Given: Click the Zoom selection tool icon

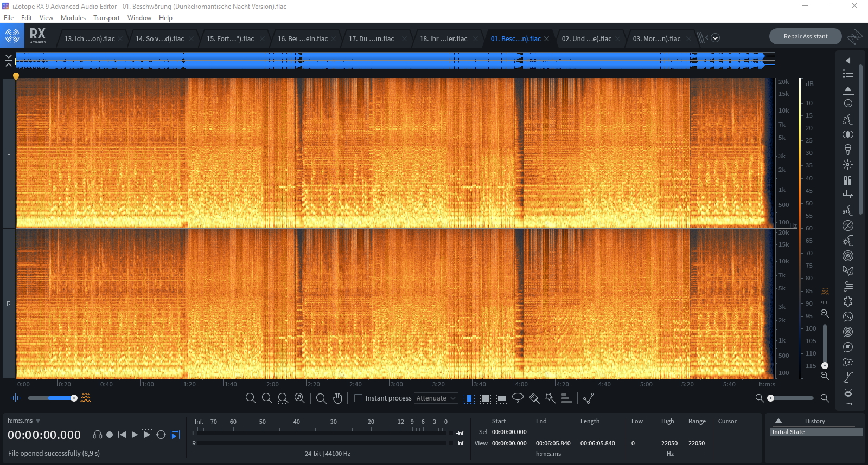Looking at the screenshot, I should click(321, 398).
